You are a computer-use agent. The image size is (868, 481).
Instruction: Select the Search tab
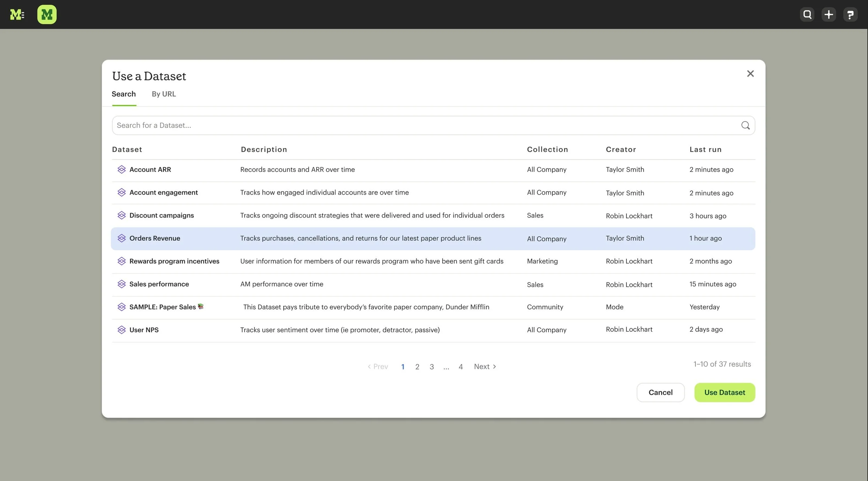pyautogui.click(x=124, y=94)
